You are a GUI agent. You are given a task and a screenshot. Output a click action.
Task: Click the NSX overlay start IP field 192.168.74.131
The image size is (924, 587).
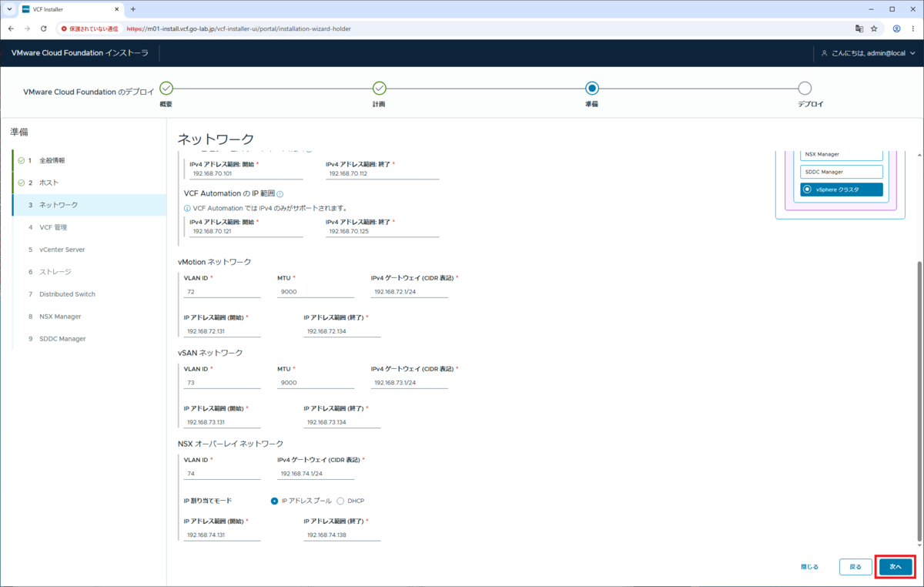223,535
